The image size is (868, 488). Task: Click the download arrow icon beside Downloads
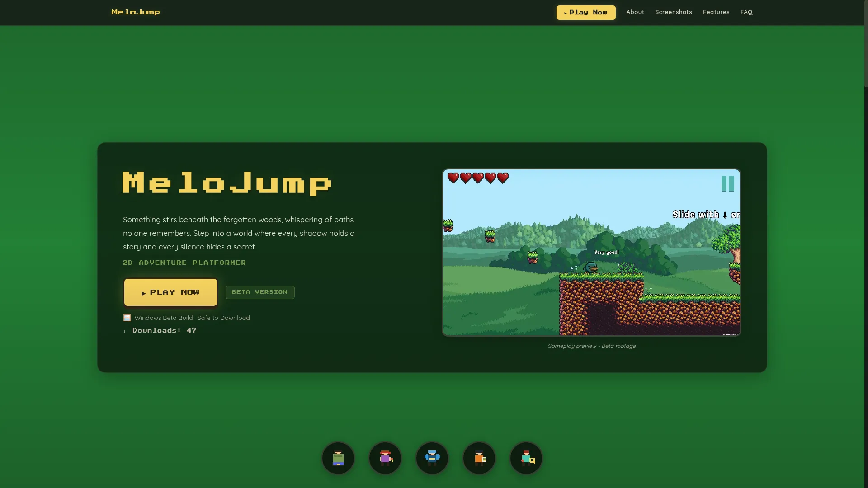(x=125, y=331)
